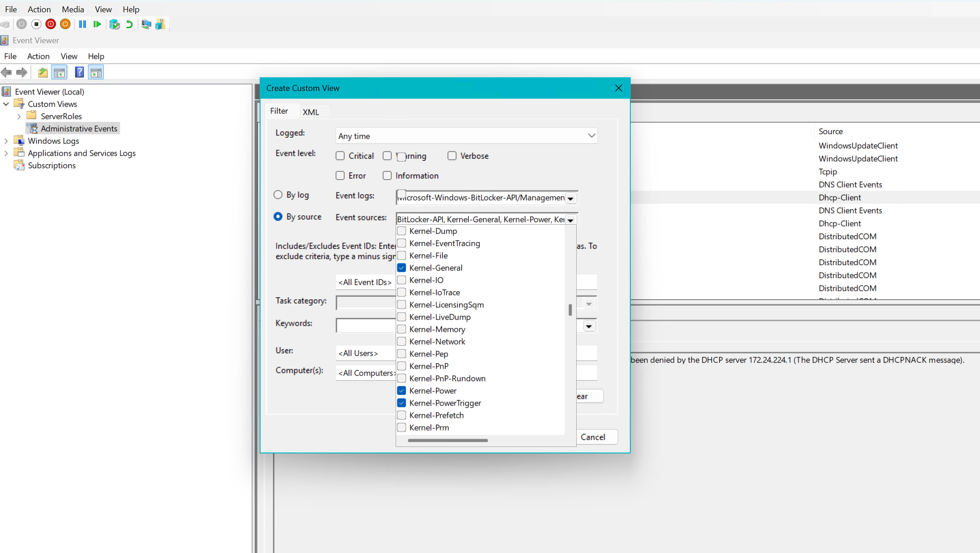Click the gray Start VM power icon
Viewport: 980px width, 553px height.
(x=21, y=24)
